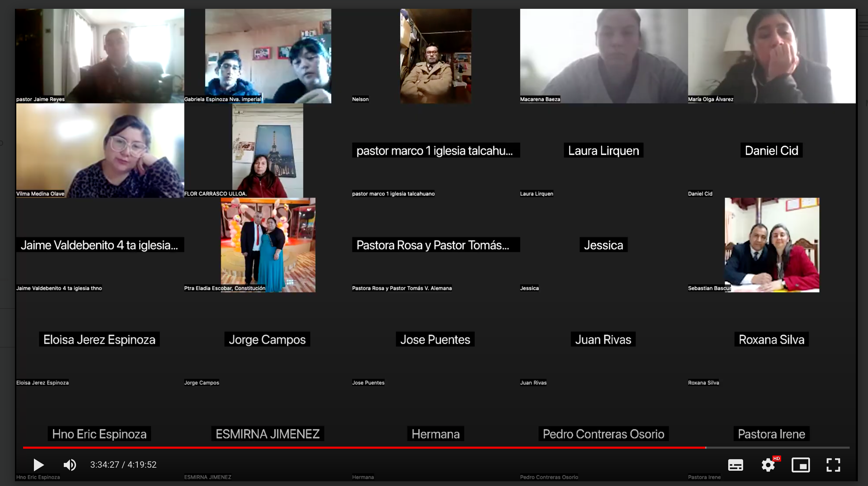Click the red progress bar
868x486 pixels.
coord(339,448)
